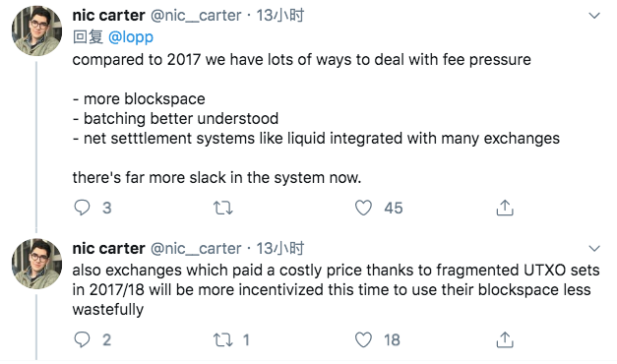Open the first tweet's chevron options menu
The image size is (617, 364).
coord(594,16)
